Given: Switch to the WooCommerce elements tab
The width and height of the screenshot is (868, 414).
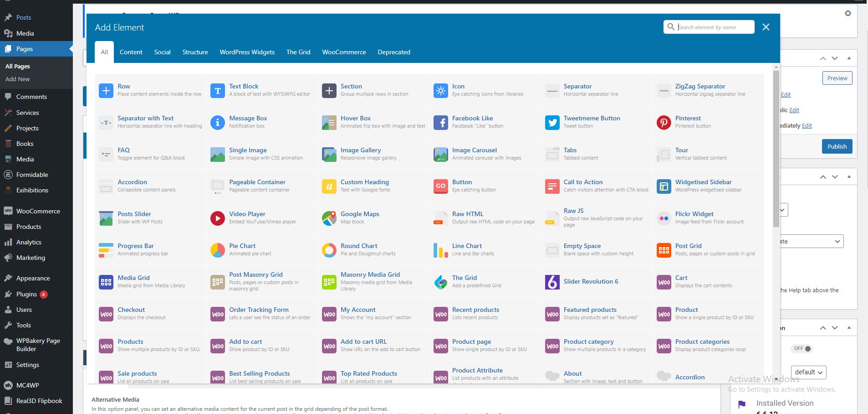Looking at the screenshot, I should coord(343,52).
